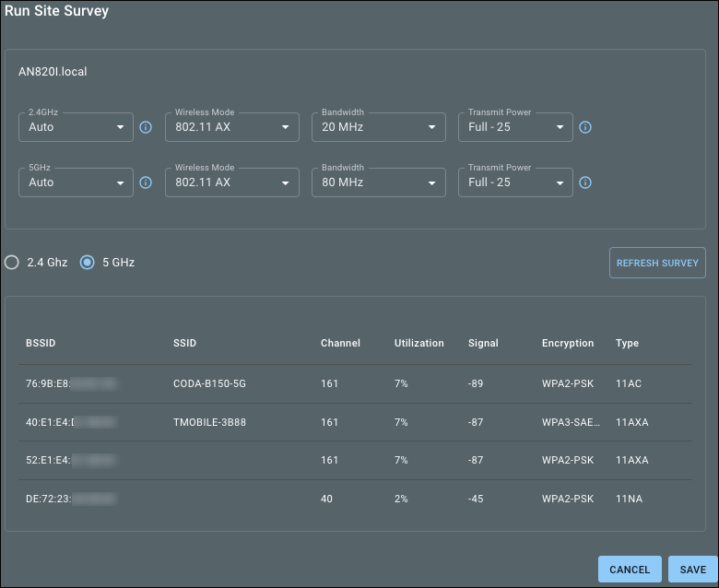Screen dimensions: 719x588
Task: Select the 2.4 Ghz radio button
Action: coord(12,263)
